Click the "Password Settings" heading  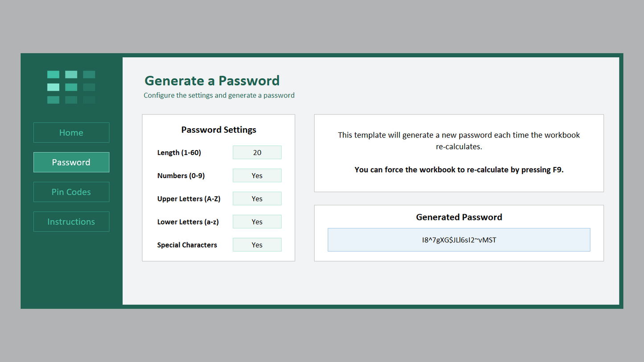(219, 130)
